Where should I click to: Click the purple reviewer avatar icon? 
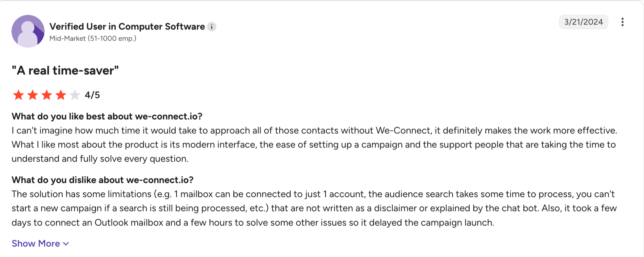[x=28, y=31]
